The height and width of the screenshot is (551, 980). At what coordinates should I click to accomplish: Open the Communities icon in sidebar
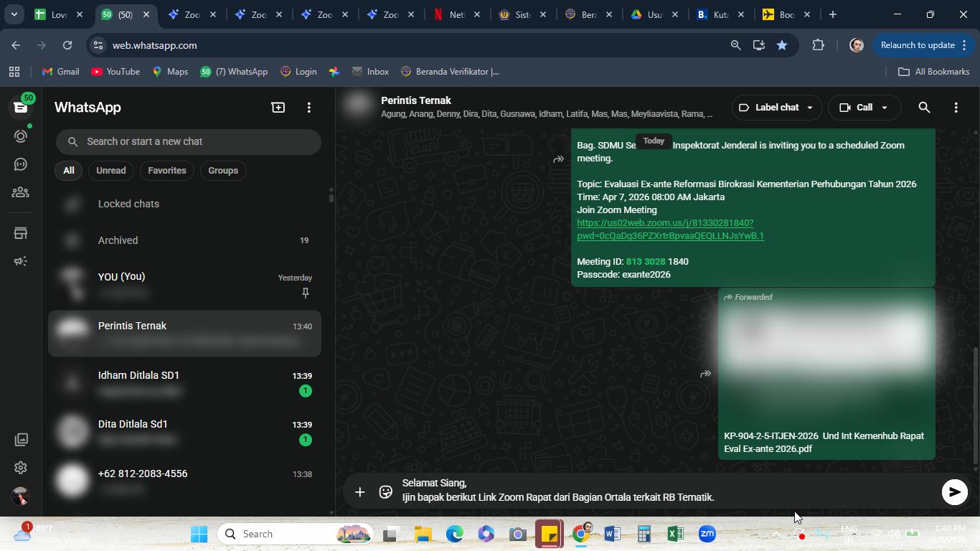[21, 192]
